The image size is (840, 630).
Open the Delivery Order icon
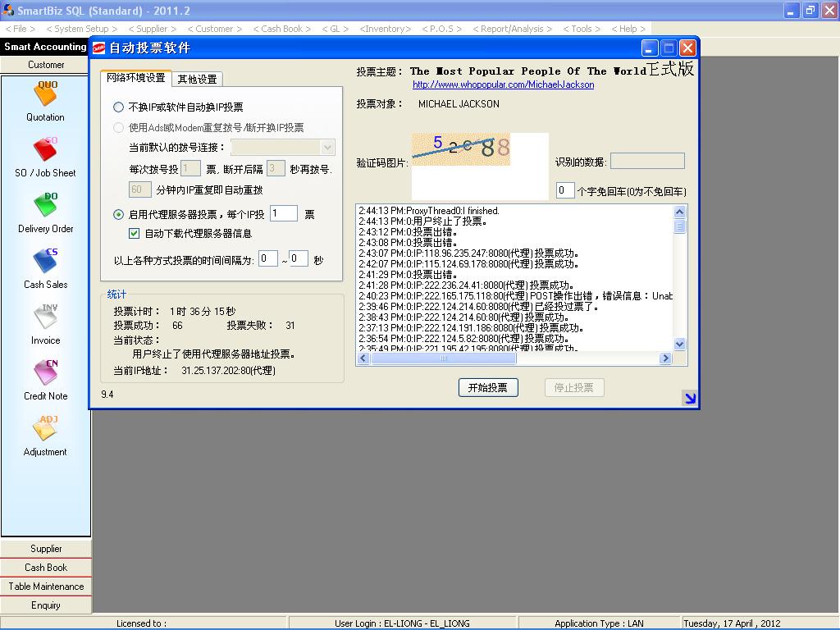[45, 207]
